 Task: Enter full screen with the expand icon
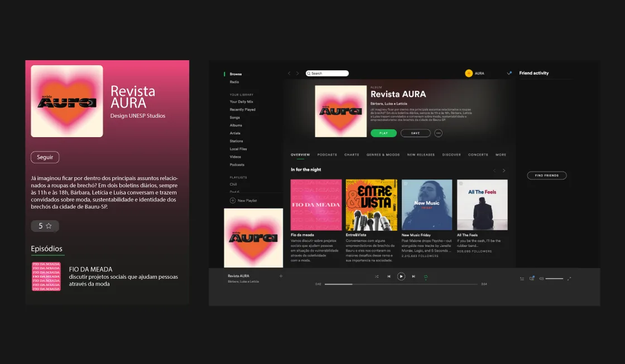click(x=569, y=279)
